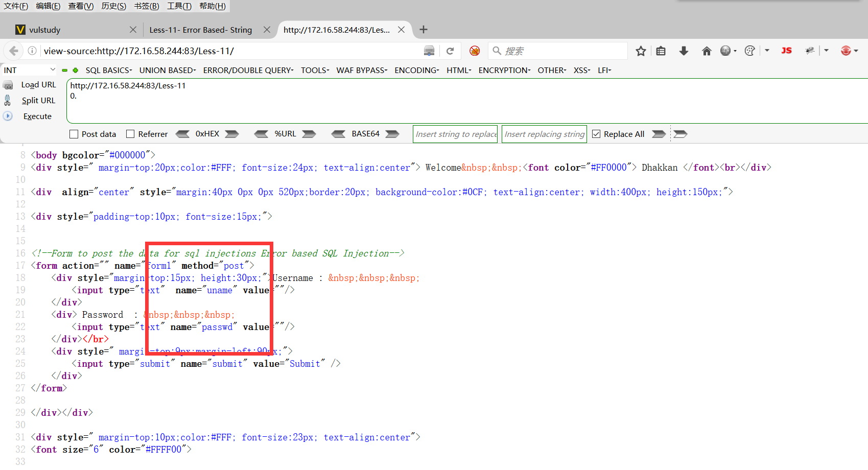Click Split URL button
This screenshot has width=868, height=470.
[x=38, y=101]
